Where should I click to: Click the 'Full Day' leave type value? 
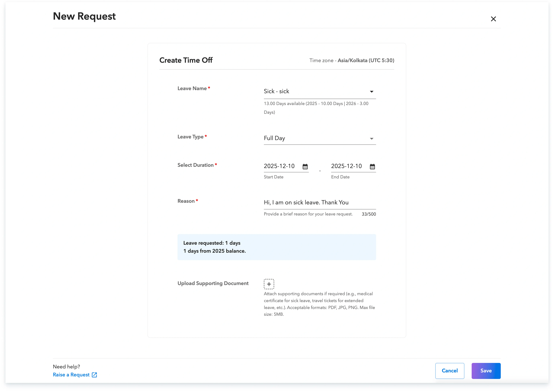(274, 138)
